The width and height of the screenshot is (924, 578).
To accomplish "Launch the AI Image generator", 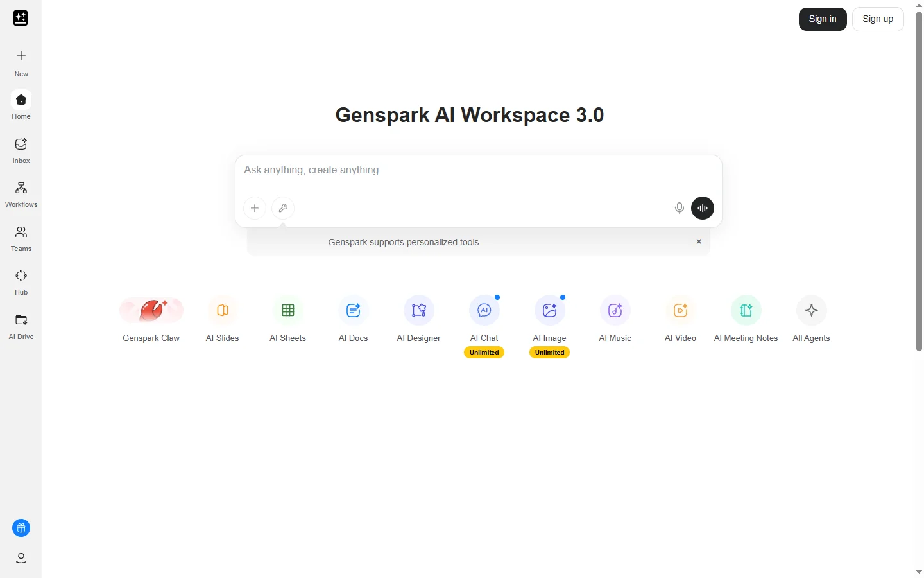I will click(549, 319).
